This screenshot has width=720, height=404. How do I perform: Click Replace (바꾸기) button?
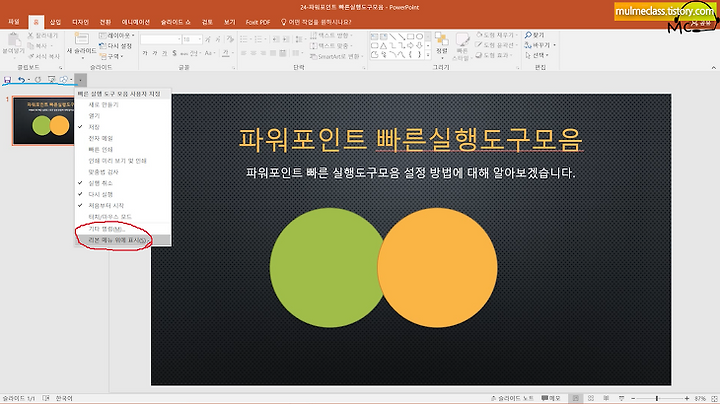point(540,45)
